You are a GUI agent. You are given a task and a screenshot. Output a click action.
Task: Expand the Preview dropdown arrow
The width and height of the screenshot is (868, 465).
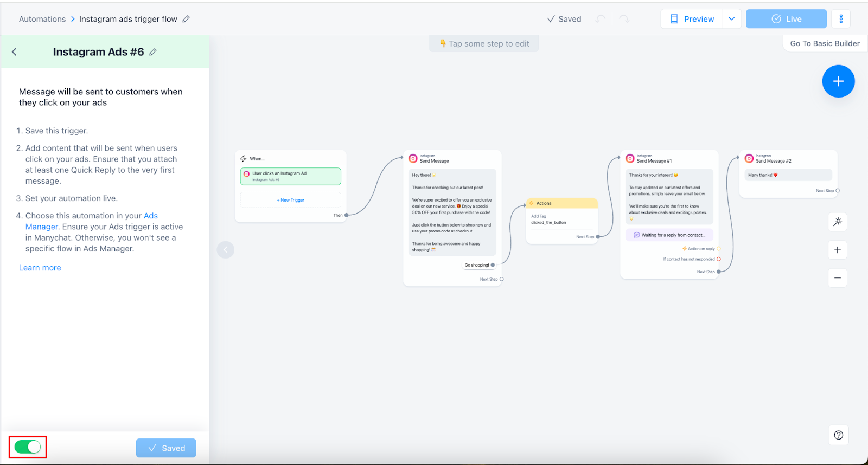click(x=731, y=19)
